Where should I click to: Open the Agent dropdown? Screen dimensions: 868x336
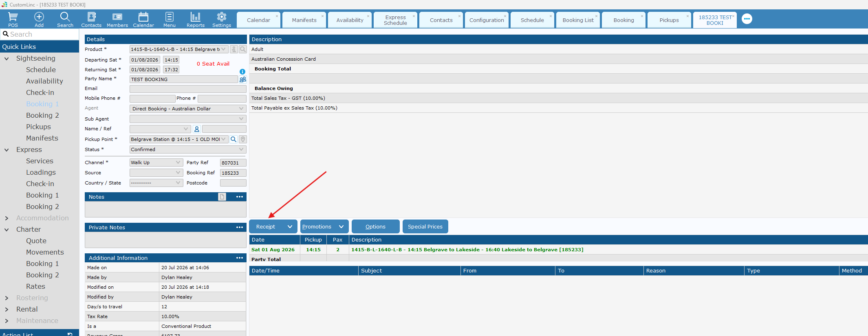pos(241,109)
